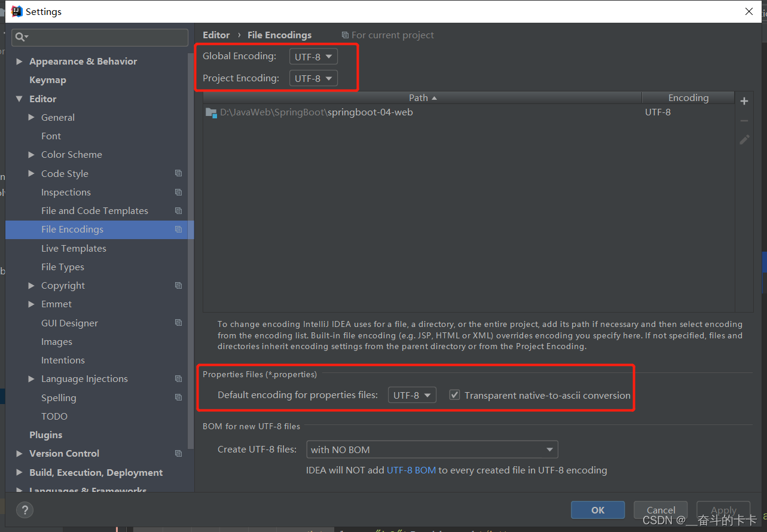This screenshot has width=767, height=532.
Task: Select Images in the settings tree
Action: [57, 341]
